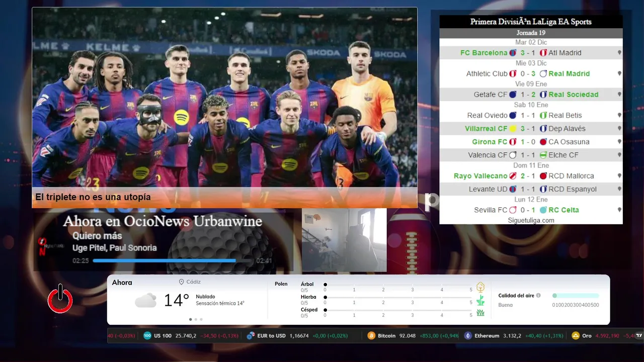This screenshot has width=644, height=362.
Task: Click the tree pollen icon for Árbol
Action: coord(480,287)
